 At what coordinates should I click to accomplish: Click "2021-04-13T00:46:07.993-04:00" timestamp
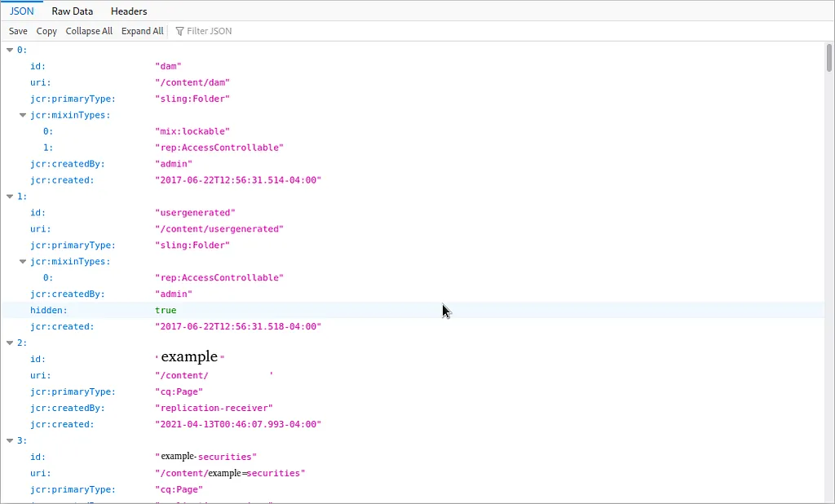pyautogui.click(x=238, y=424)
